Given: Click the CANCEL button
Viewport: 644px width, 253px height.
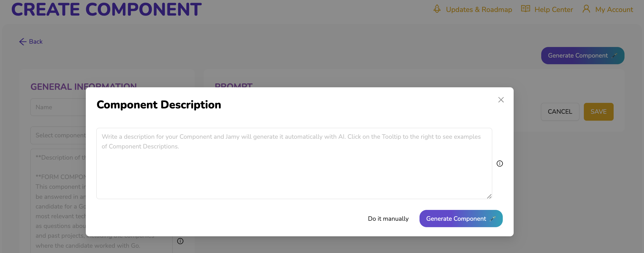Looking at the screenshot, I should [x=560, y=112].
